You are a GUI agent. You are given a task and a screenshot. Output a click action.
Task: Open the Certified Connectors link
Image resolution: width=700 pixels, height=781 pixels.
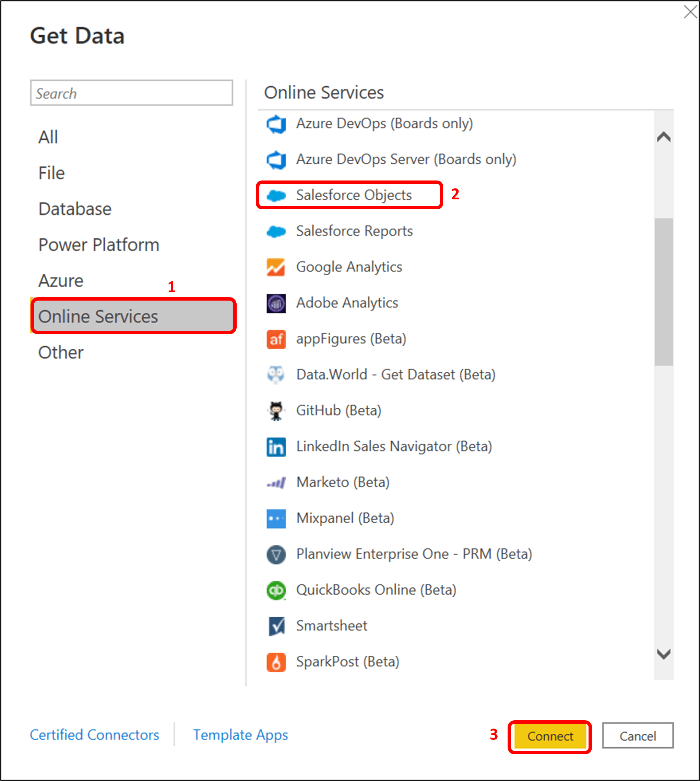click(x=95, y=735)
